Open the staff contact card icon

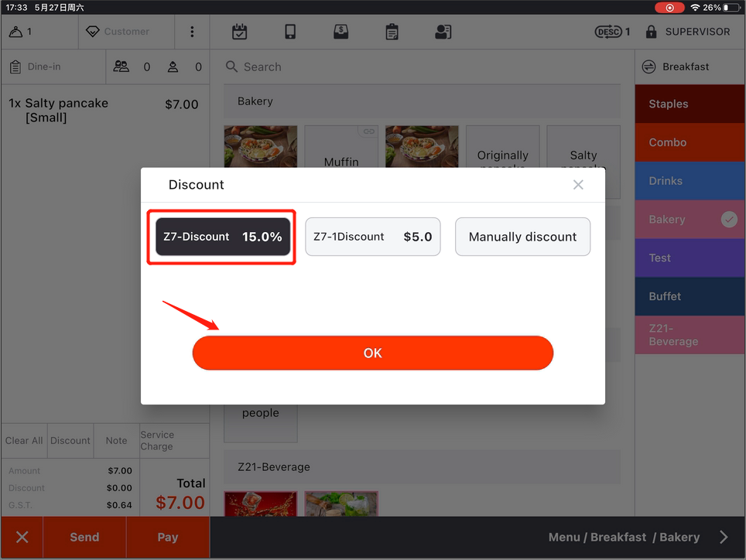click(443, 32)
